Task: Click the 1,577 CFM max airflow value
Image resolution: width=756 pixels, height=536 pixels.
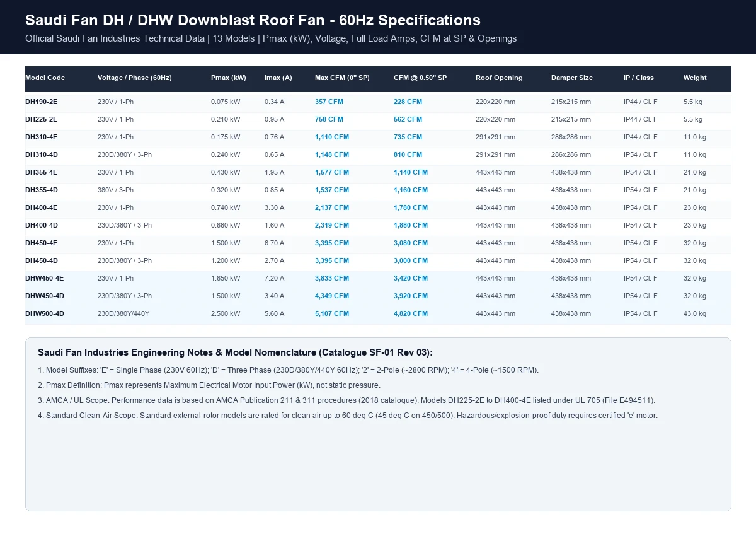Action: 332,172
